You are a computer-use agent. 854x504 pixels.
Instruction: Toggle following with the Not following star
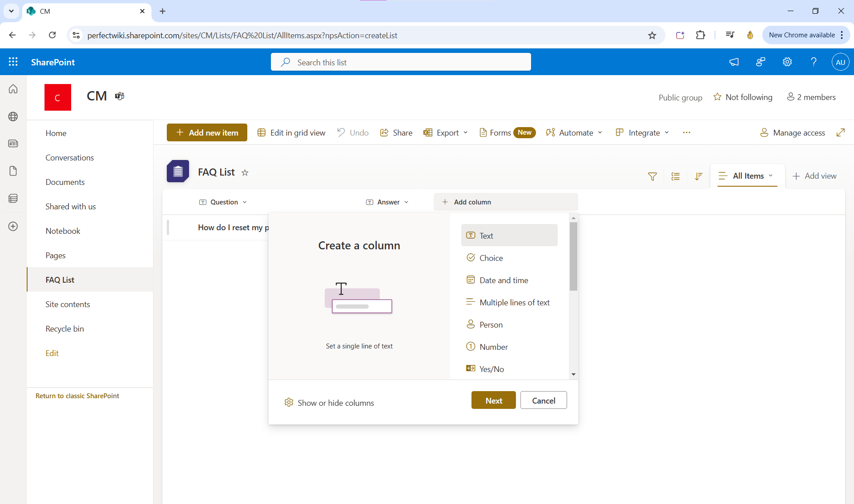743,97
